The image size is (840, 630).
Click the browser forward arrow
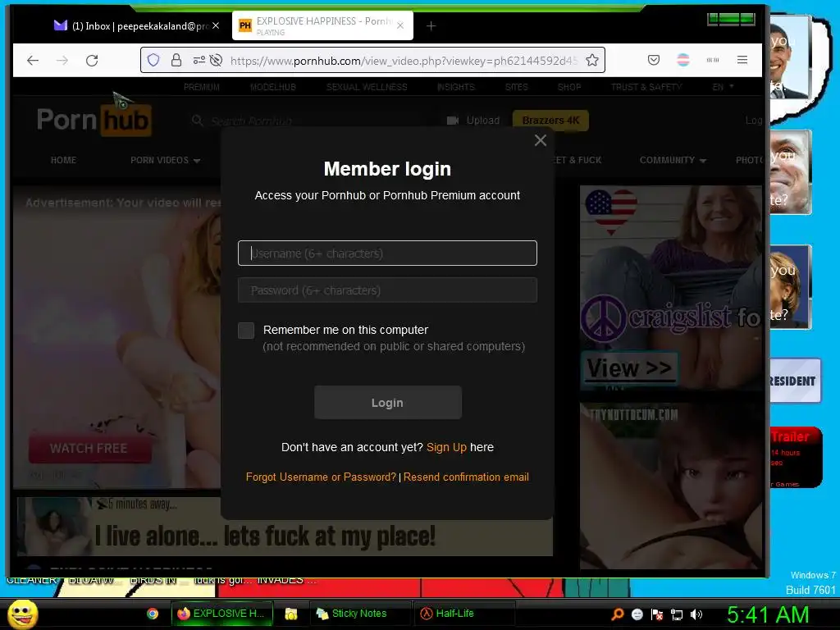62,61
